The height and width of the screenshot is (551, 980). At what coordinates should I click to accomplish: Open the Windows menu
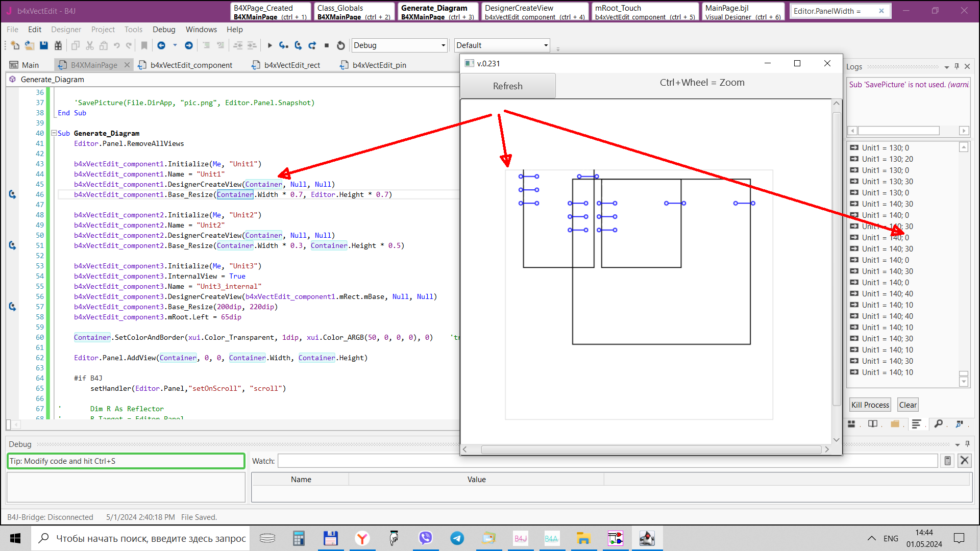click(x=201, y=30)
